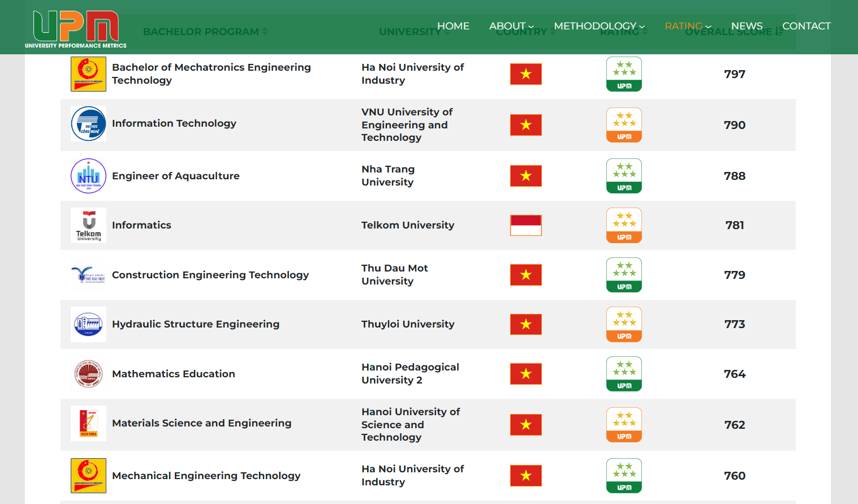Click overall score 781
The width and height of the screenshot is (858, 504).
[735, 225]
